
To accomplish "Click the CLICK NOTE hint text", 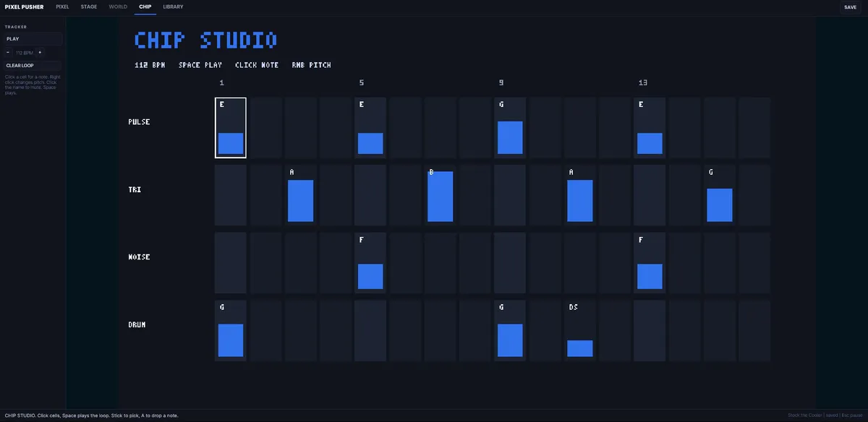I will coord(257,65).
